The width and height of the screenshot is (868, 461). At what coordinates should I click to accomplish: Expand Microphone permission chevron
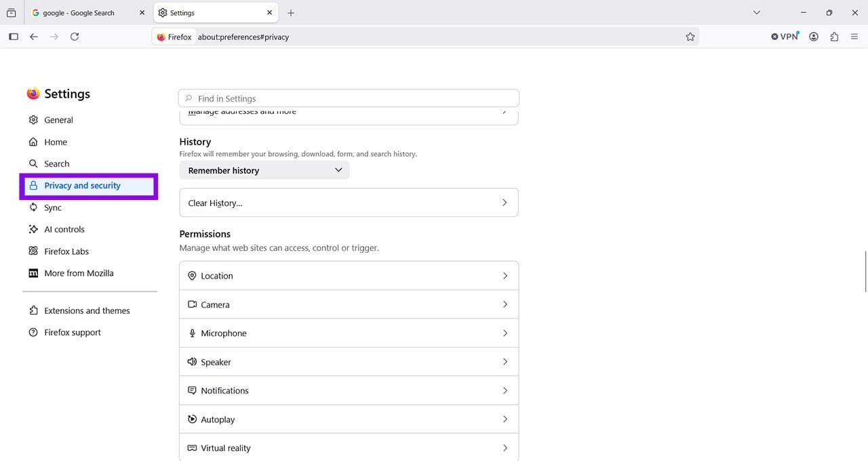click(505, 333)
